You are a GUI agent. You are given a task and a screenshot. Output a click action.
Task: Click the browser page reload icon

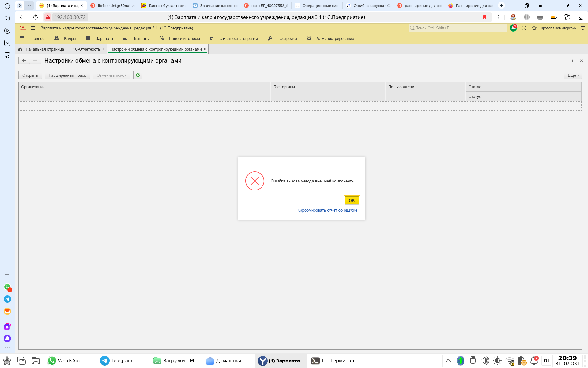point(36,17)
